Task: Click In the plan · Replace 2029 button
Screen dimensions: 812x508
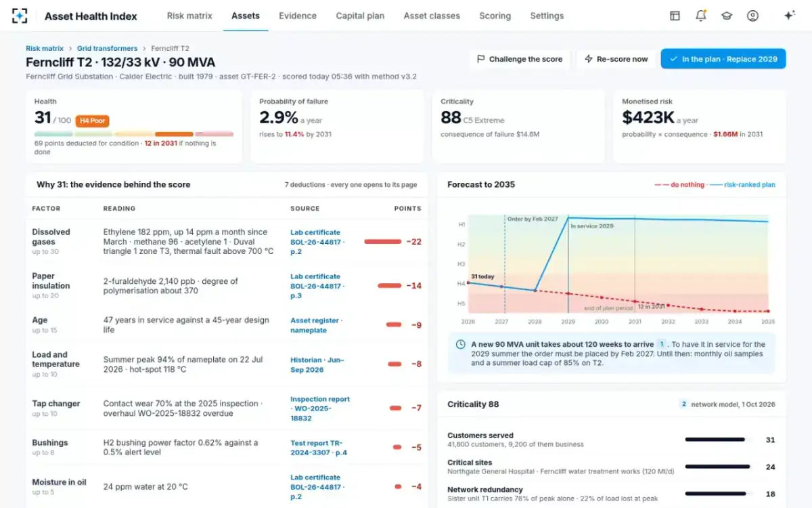Action: 723,59
